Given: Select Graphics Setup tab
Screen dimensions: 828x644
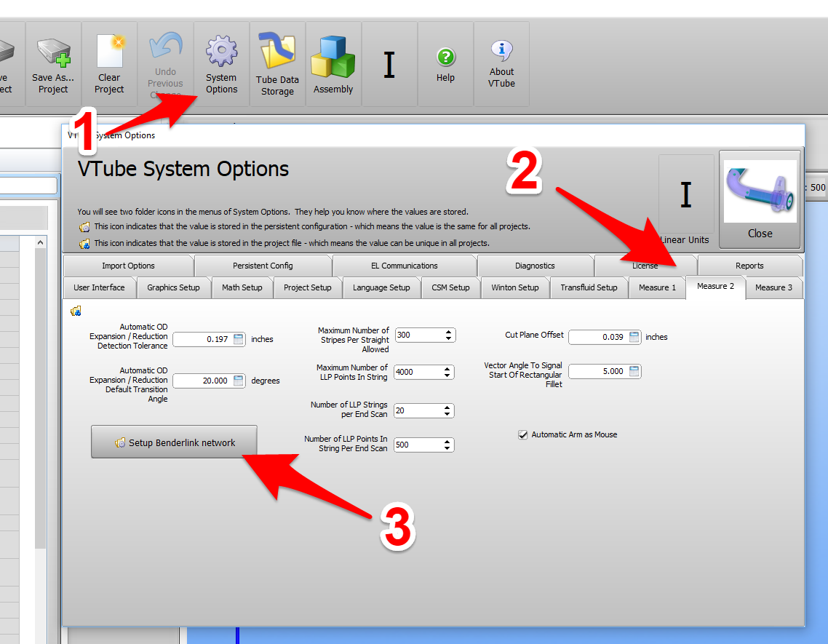Looking at the screenshot, I should (173, 288).
